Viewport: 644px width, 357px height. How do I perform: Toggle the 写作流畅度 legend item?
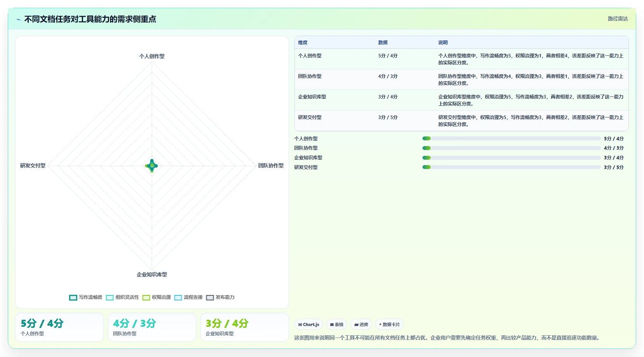pyautogui.click(x=86, y=297)
